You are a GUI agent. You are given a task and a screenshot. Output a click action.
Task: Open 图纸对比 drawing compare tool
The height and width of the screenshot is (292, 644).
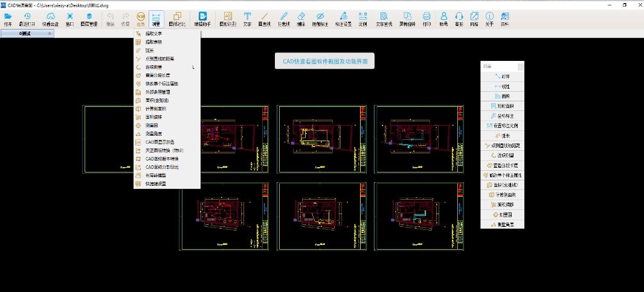178,19
